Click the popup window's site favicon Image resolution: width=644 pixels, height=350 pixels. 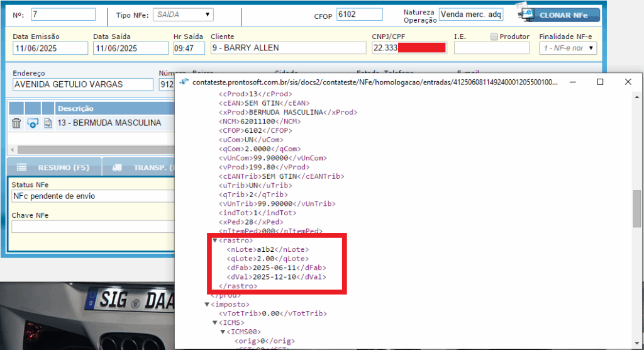(184, 82)
